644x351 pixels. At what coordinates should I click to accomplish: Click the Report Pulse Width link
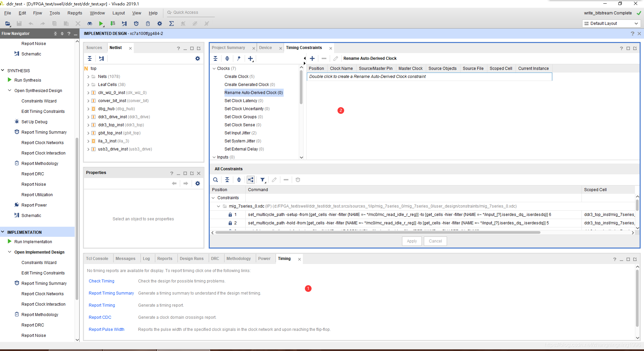coord(107,330)
